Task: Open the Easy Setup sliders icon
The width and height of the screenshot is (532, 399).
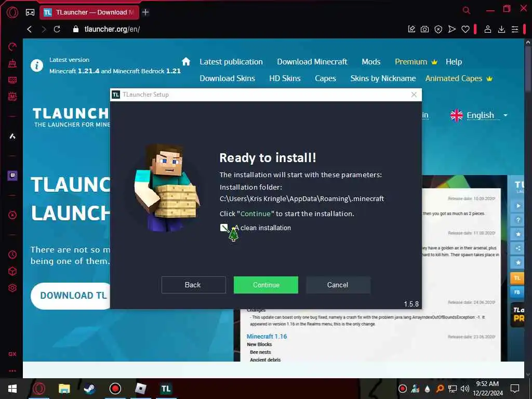Action: tap(515, 29)
